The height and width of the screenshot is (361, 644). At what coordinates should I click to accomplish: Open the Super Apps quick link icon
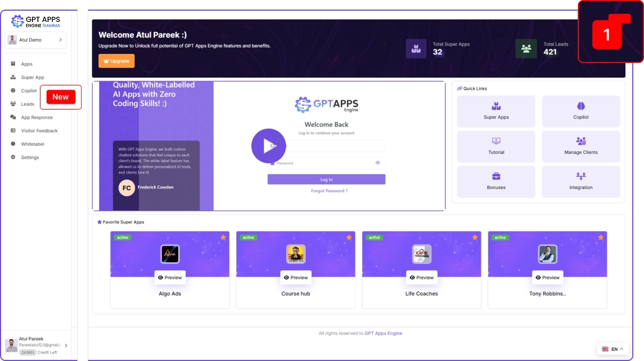(496, 106)
